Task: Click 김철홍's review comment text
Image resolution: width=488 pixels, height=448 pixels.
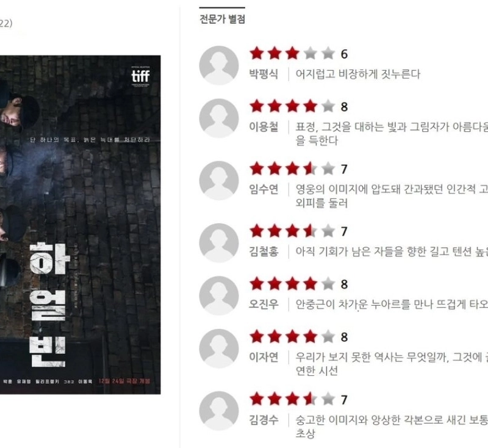Action: coord(392,251)
